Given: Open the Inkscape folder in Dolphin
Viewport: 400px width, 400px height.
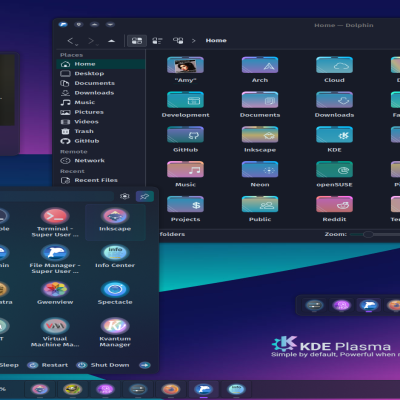Looking at the screenshot, I should [260, 135].
